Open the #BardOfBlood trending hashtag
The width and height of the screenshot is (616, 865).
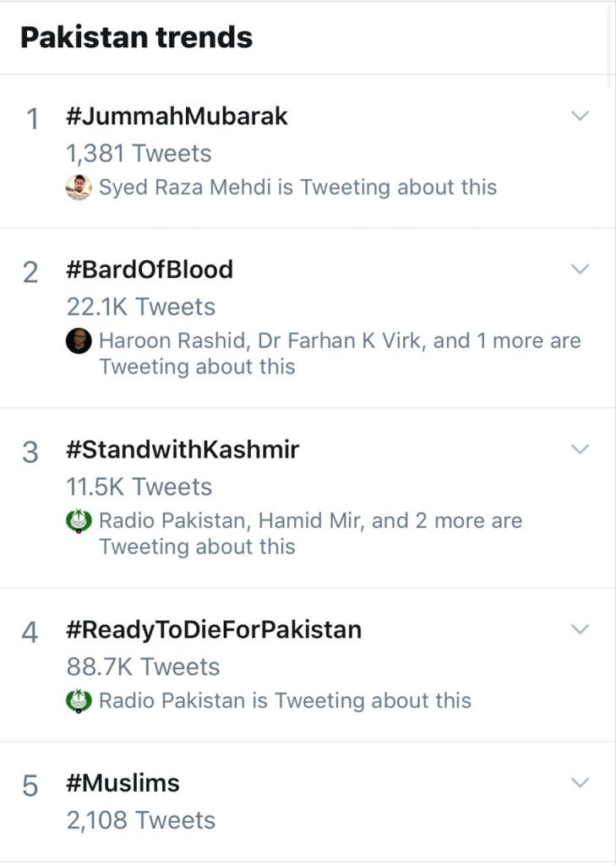click(150, 270)
